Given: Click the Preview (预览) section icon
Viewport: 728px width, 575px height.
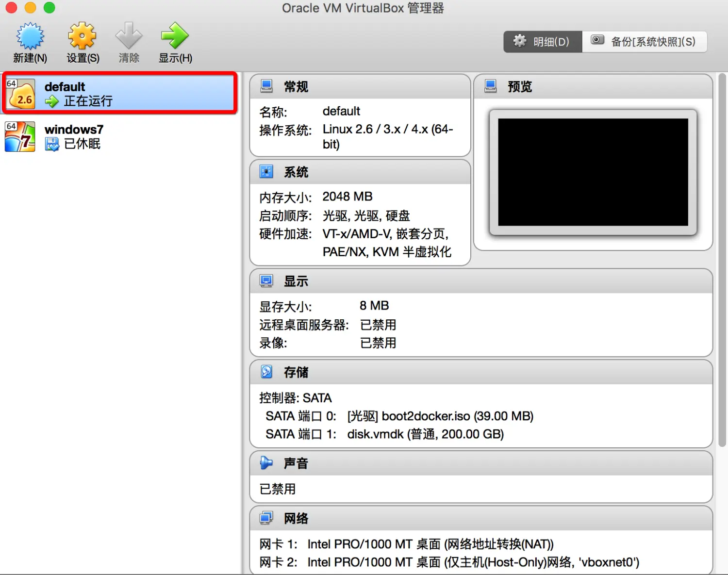Looking at the screenshot, I should coord(491,86).
